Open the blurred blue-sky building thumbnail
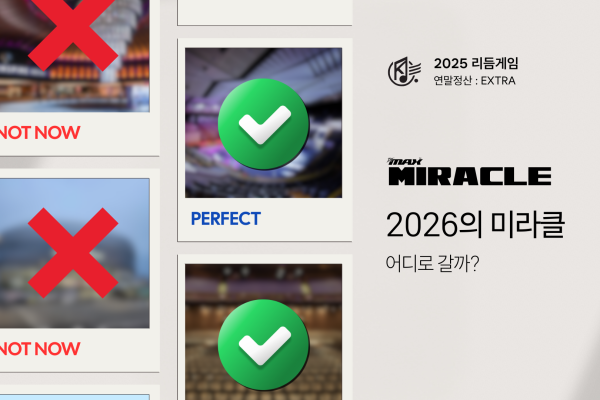 pyautogui.click(x=75, y=253)
